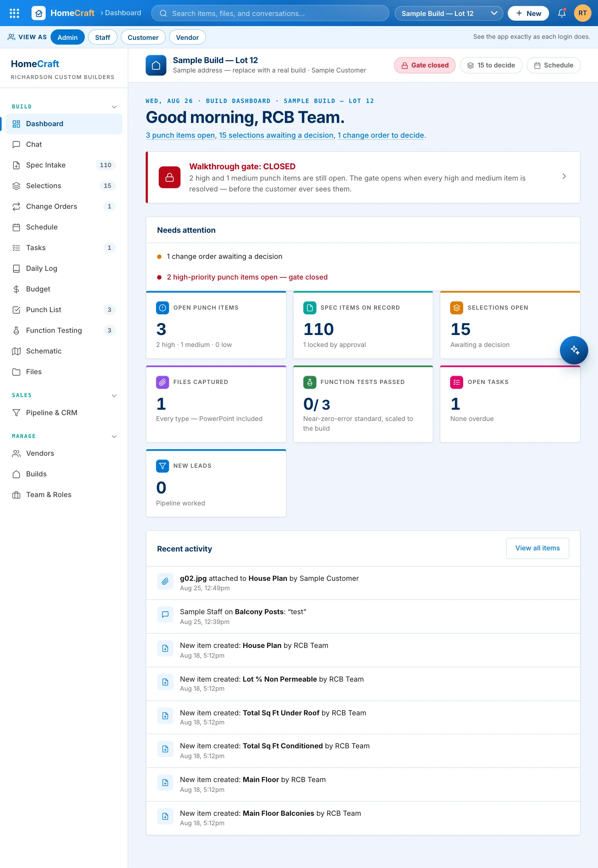Screen dimensions: 598x868
Task: Collapse the SALES sidebar section
Action: pos(114,396)
